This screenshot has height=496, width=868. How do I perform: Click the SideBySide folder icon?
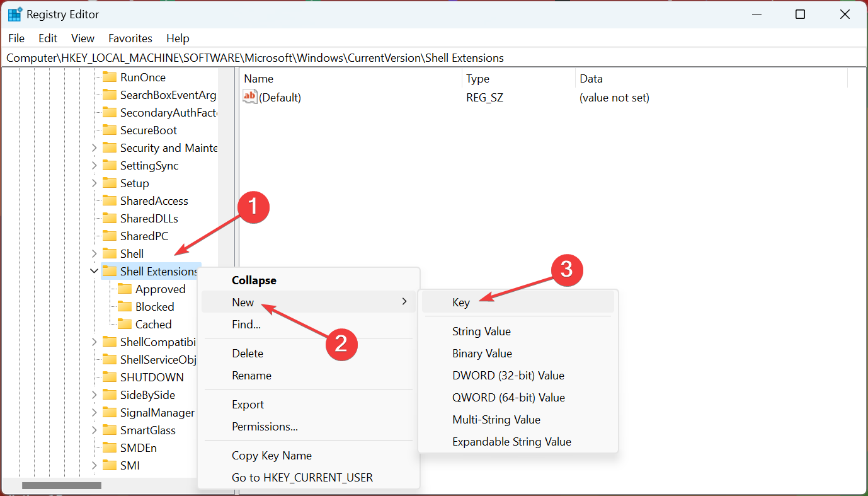point(110,395)
